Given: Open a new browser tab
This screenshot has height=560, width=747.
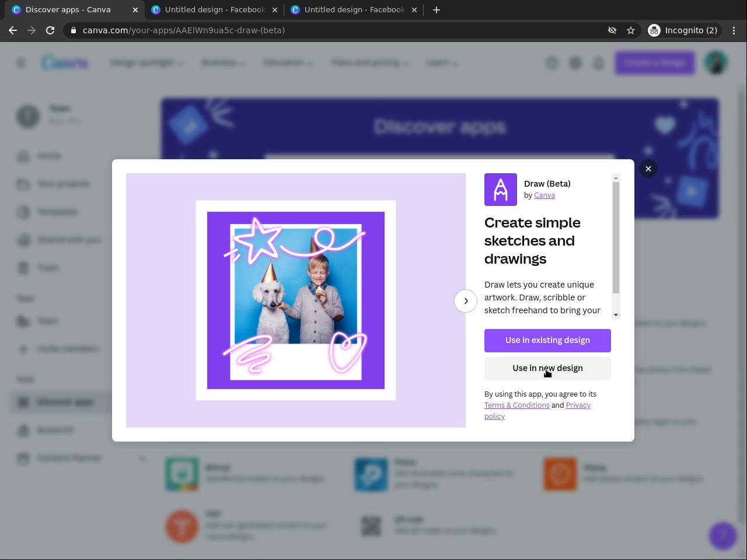Looking at the screenshot, I should coord(437,10).
